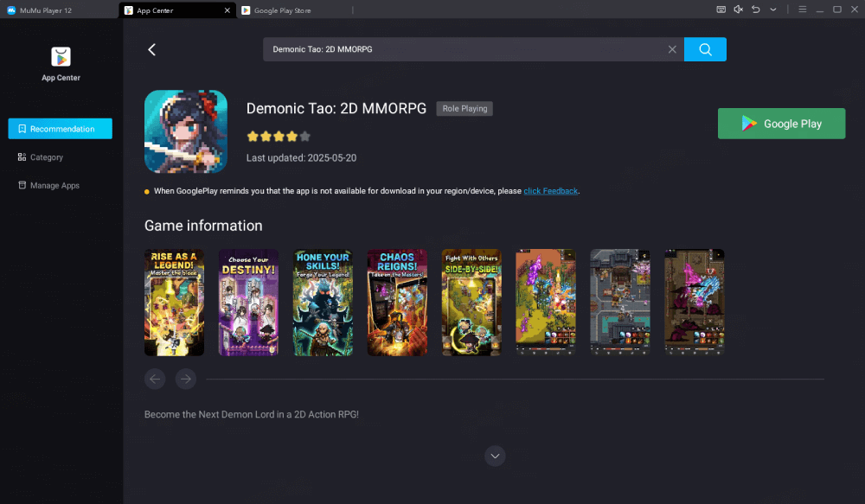Expand the title bar dropdown chevron
This screenshot has width=865, height=504.
pos(772,10)
